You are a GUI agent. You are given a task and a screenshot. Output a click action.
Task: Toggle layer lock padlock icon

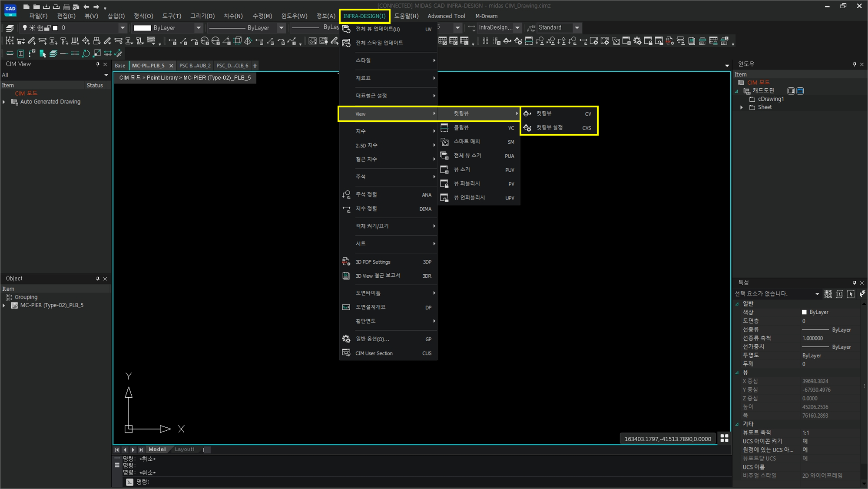pyautogui.click(x=48, y=28)
